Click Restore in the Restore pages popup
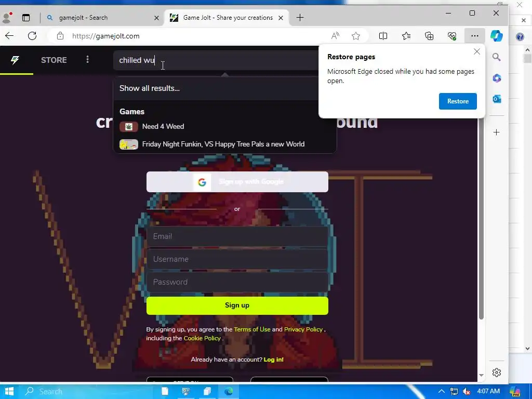This screenshot has width=532, height=399. [458, 101]
